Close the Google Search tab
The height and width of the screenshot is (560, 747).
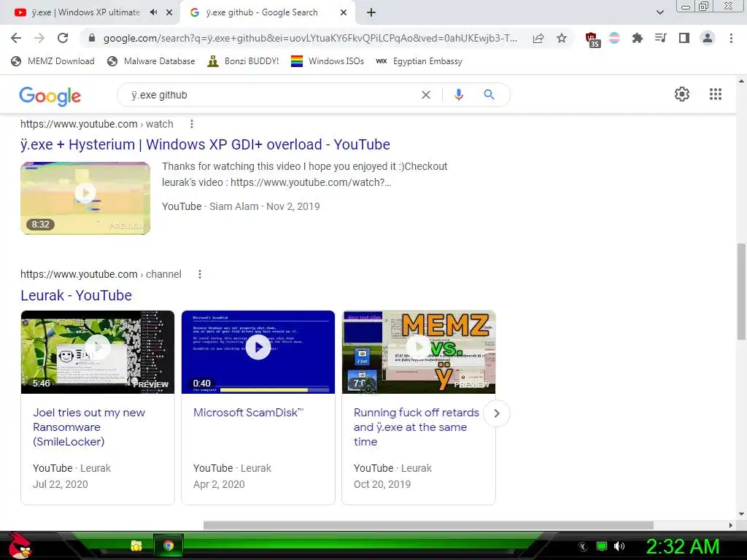tap(344, 13)
